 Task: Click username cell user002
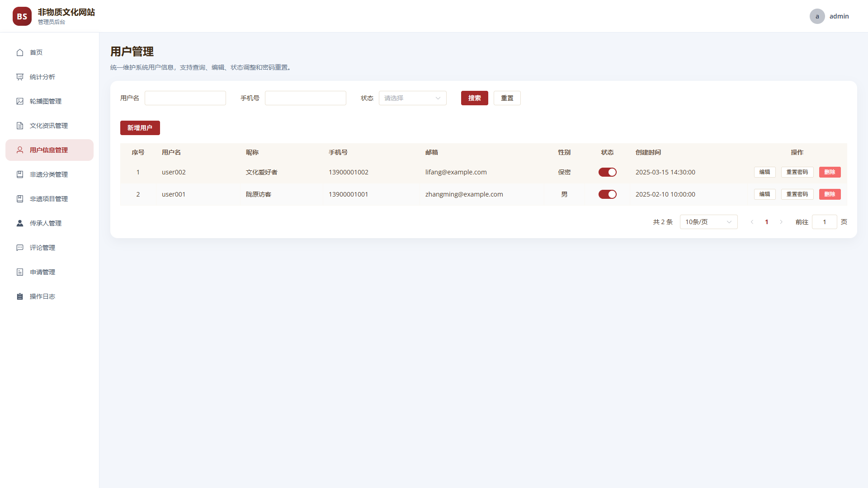(174, 172)
